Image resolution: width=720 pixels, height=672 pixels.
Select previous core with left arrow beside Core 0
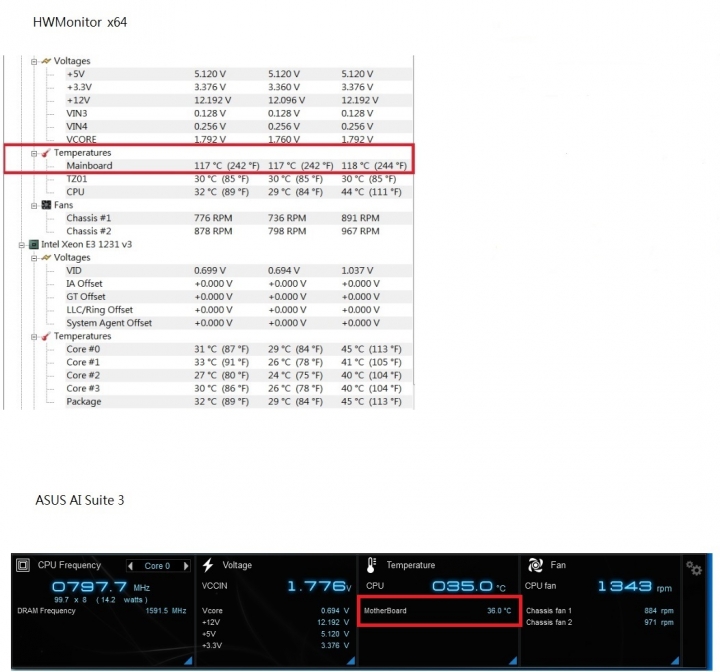[130, 566]
